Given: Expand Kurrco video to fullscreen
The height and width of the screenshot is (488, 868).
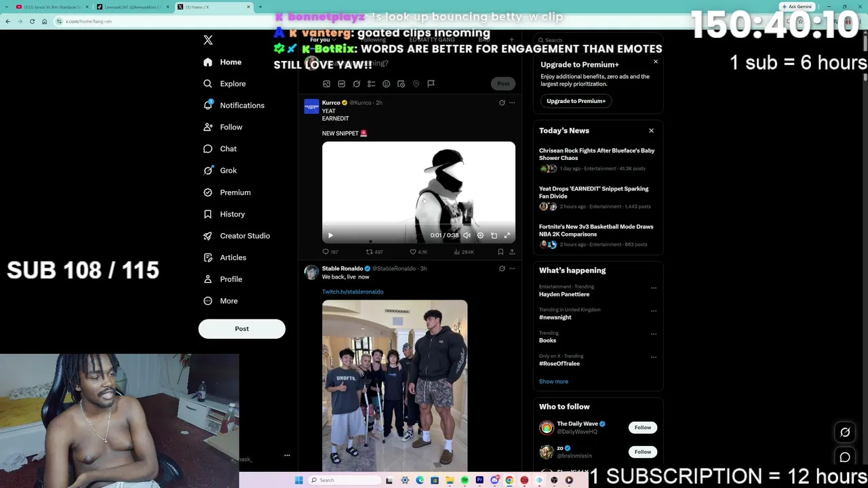Looking at the screenshot, I should click(507, 235).
